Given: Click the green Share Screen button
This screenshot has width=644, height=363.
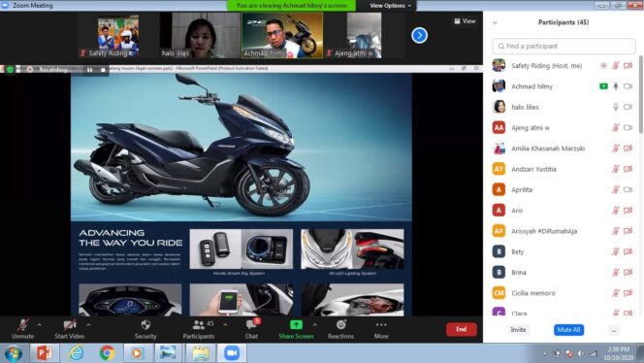Looking at the screenshot, I should 296,329.
